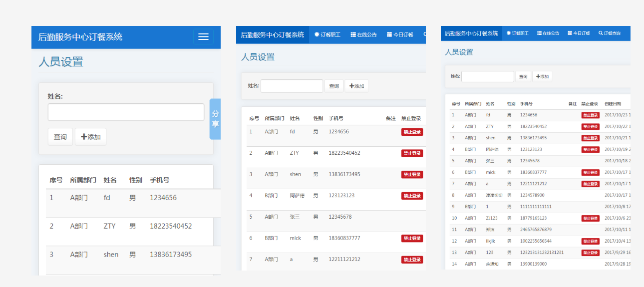This screenshot has height=287, width=644.
Task: Click ＋添加 button in the rightmost panel
Action: tap(542, 77)
